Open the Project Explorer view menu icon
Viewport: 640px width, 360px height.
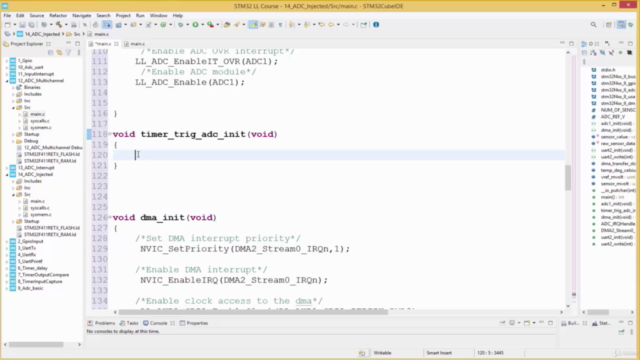click(x=78, y=52)
